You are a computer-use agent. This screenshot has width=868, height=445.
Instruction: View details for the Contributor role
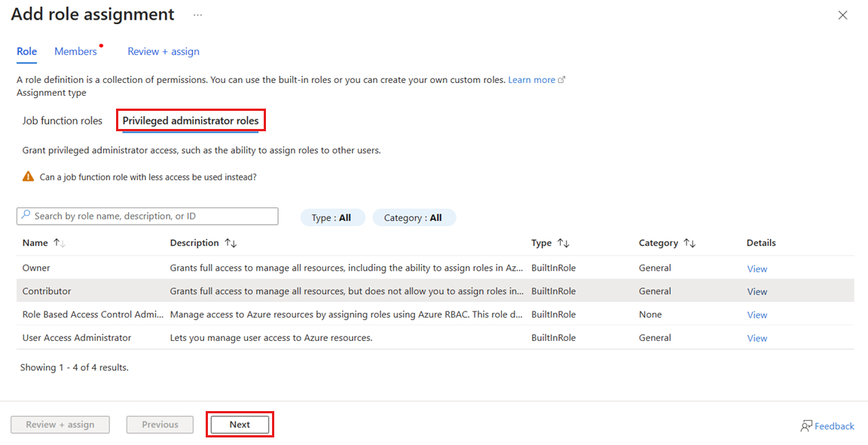point(756,292)
